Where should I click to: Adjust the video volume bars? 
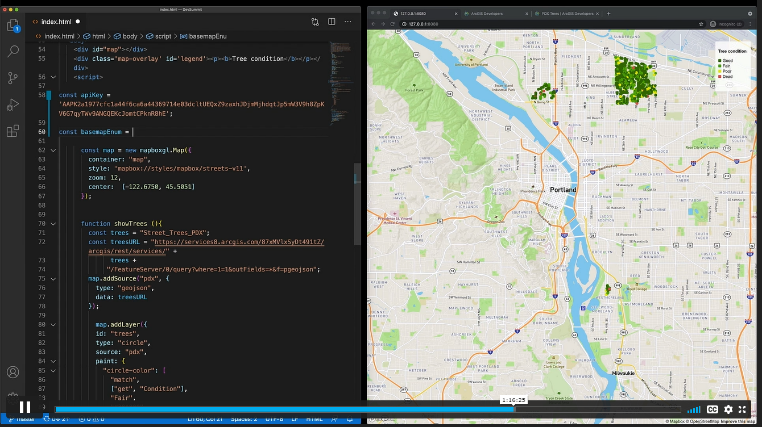[x=694, y=410]
